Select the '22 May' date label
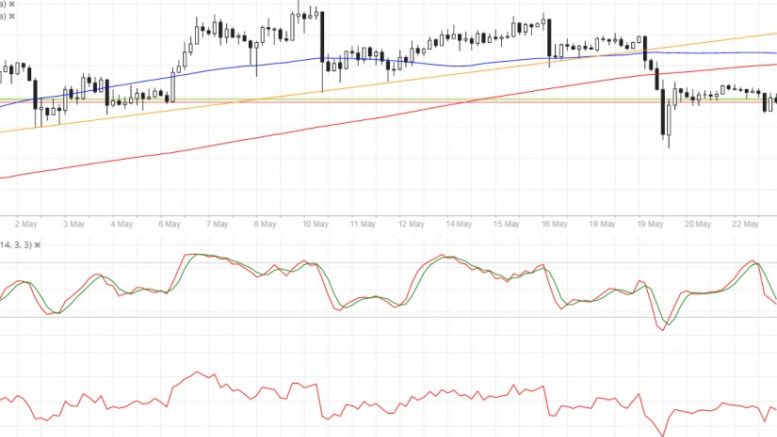777x437 pixels. [x=745, y=224]
